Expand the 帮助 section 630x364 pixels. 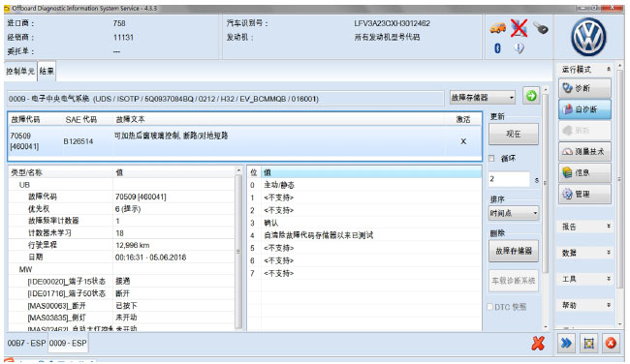click(609, 305)
